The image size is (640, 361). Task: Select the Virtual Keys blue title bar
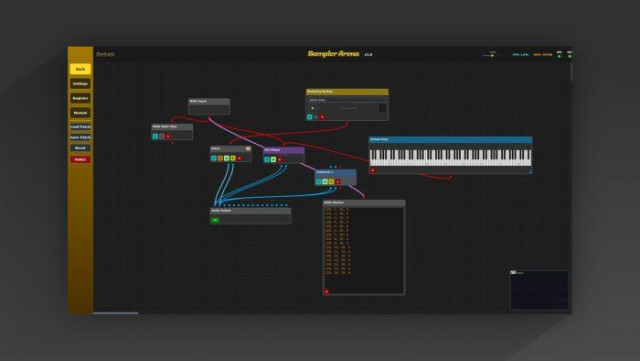pyautogui.click(x=451, y=140)
